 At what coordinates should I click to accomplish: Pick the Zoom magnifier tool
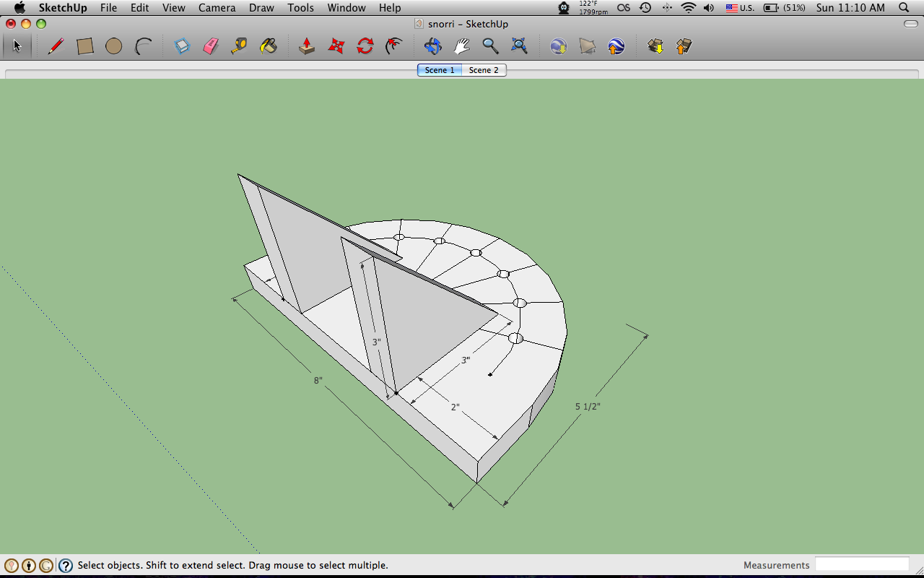pos(490,46)
